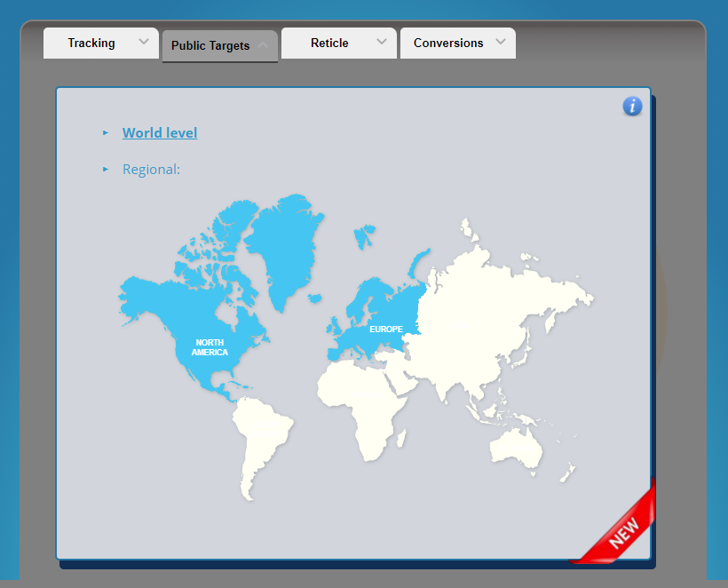Click Australia on the world map
728x588 pixels.
click(515, 449)
